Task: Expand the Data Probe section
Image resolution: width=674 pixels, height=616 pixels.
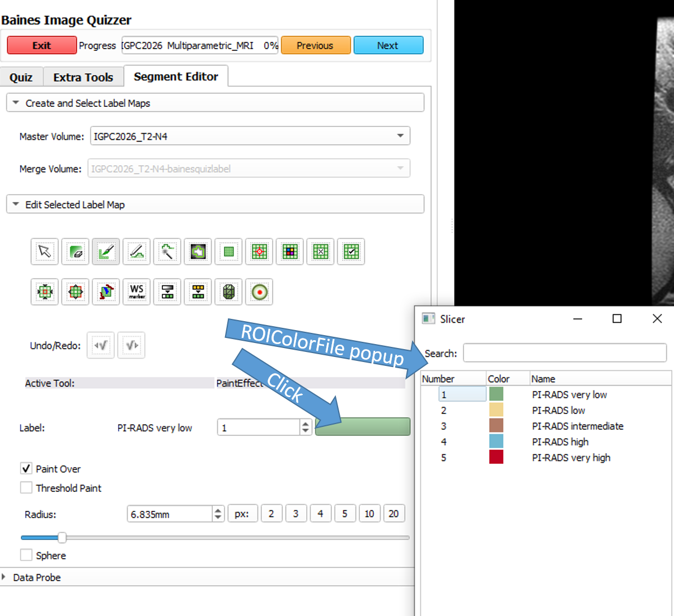Action: [4, 577]
